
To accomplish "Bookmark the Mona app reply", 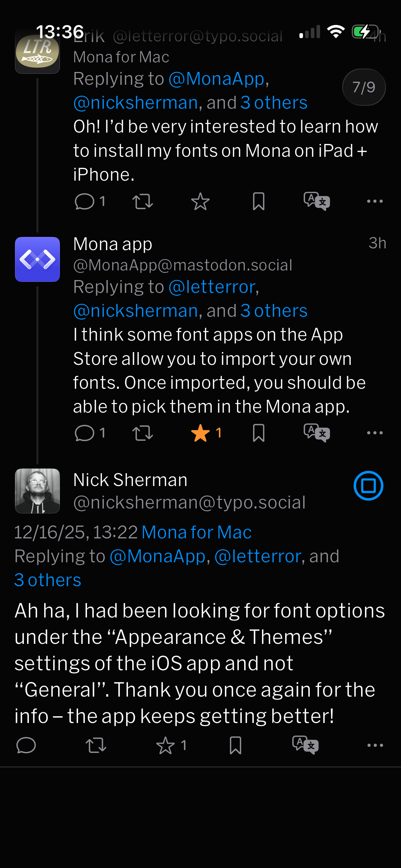I will pyautogui.click(x=258, y=433).
